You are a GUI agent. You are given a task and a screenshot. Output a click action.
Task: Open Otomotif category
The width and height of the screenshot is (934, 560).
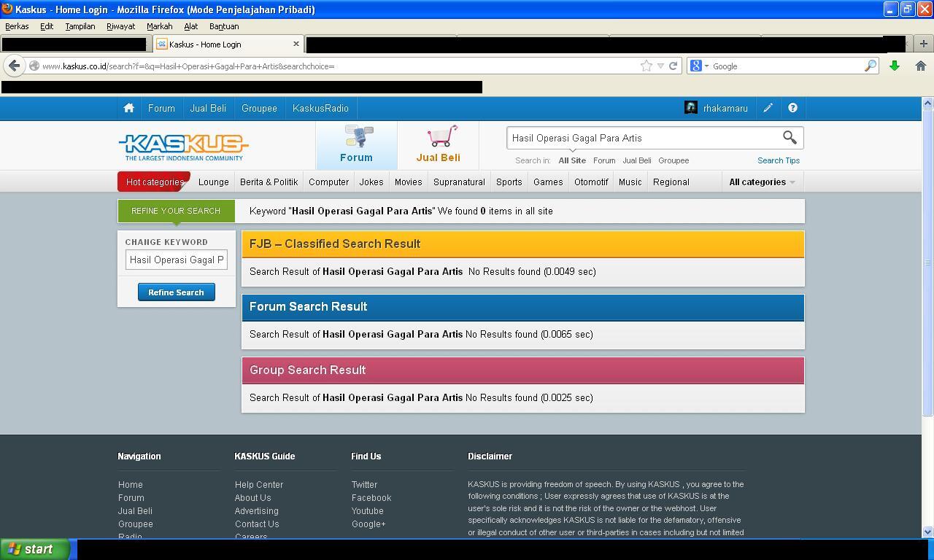(x=591, y=182)
